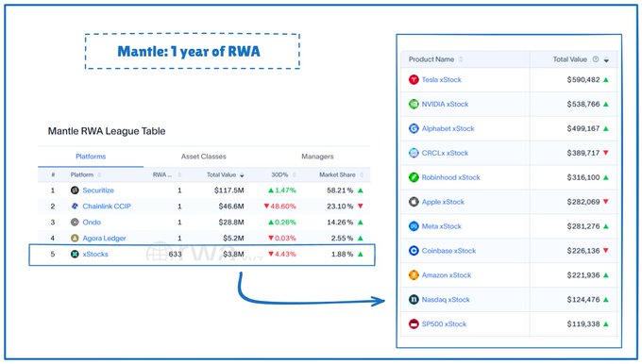Viewport: 642px width, 364px height.
Task: Click the Ondo platform logo icon
Action: 75,223
